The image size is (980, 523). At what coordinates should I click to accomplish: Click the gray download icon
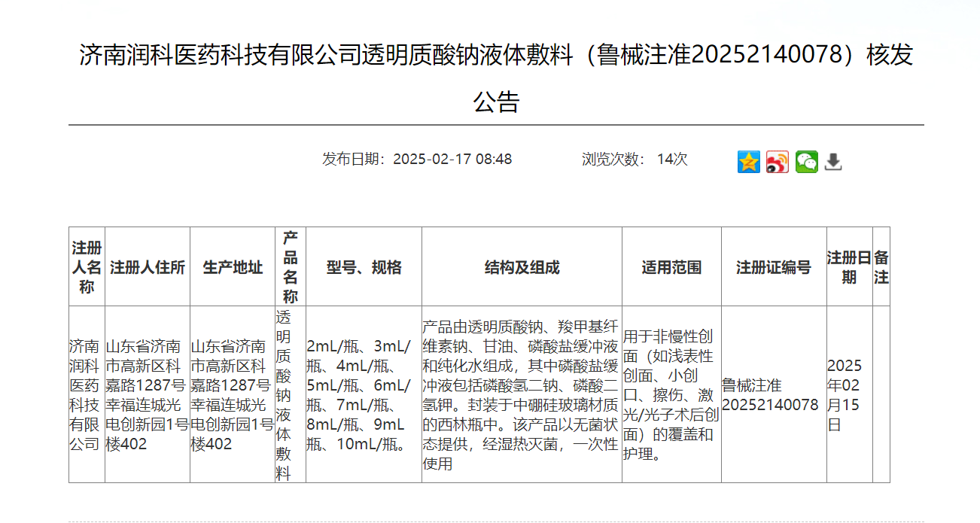(833, 162)
